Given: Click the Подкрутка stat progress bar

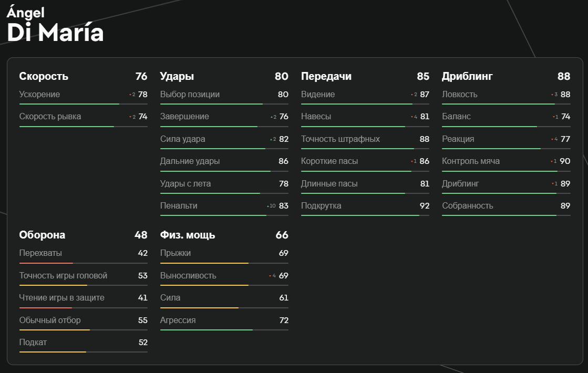Looking at the screenshot, I should point(365,215).
